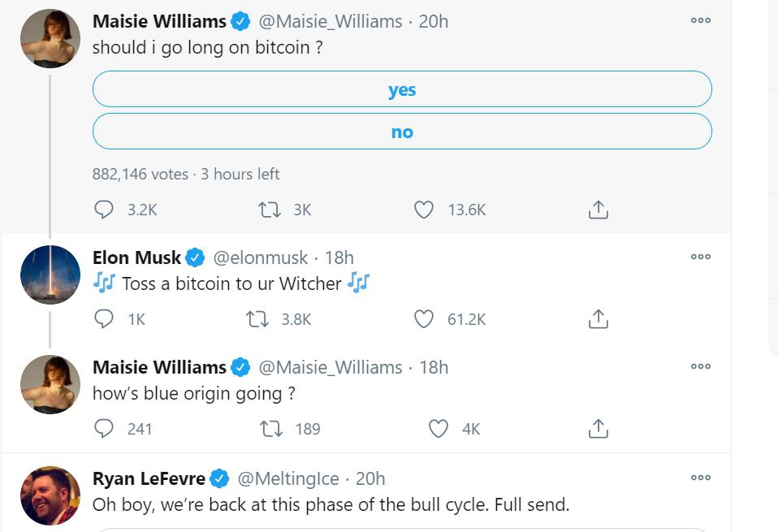This screenshot has width=778, height=532.
Task: Retweet Elon Musk's Witcher tweet
Action: pos(257,319)
